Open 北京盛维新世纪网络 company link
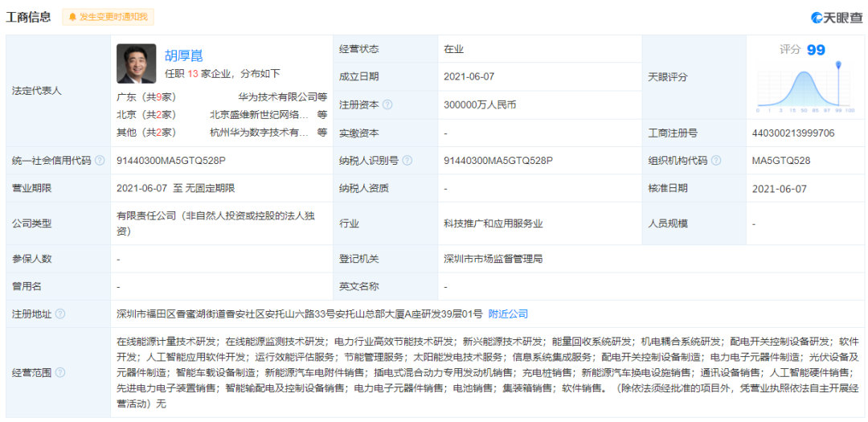The width and height of the screenshot is (868, 422). 259,114
